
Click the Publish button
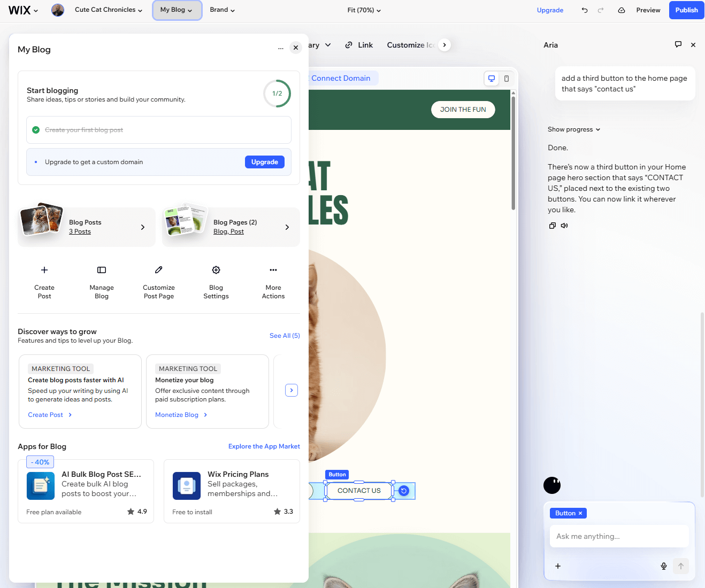pyautogui.click(x=686, y=10)
